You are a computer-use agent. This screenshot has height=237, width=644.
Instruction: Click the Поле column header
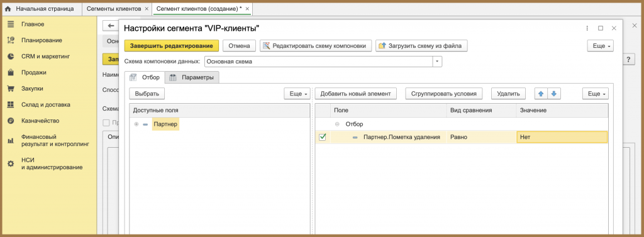tap(388, 111)
